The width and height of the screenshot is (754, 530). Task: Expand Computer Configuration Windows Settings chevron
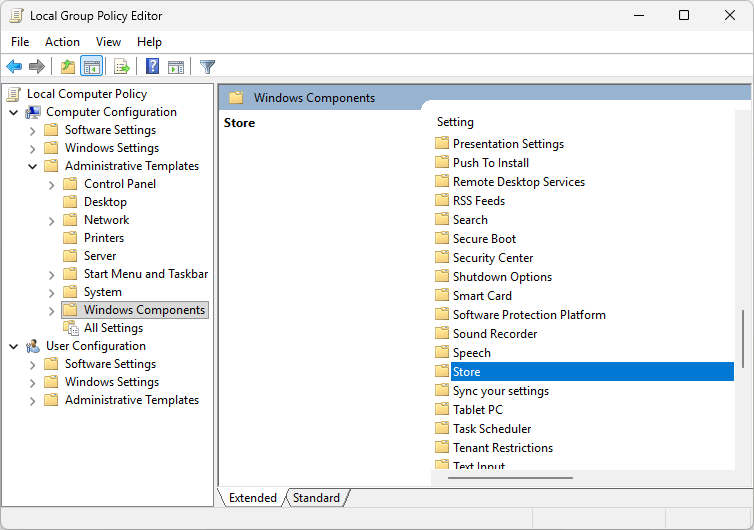tap(32, 149)
